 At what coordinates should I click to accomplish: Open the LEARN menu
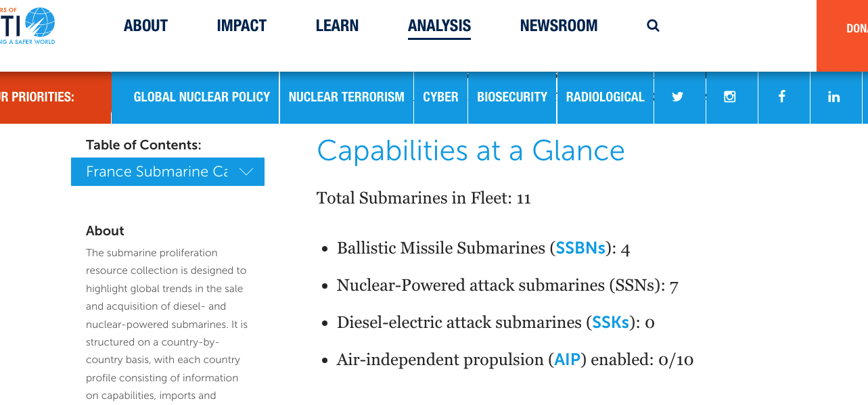(x=337, y=26)
